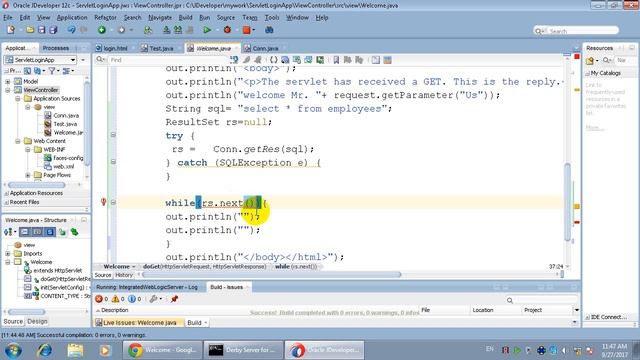
Task: Collapse the Application Sources folder
Action: [x=18, y=98]
